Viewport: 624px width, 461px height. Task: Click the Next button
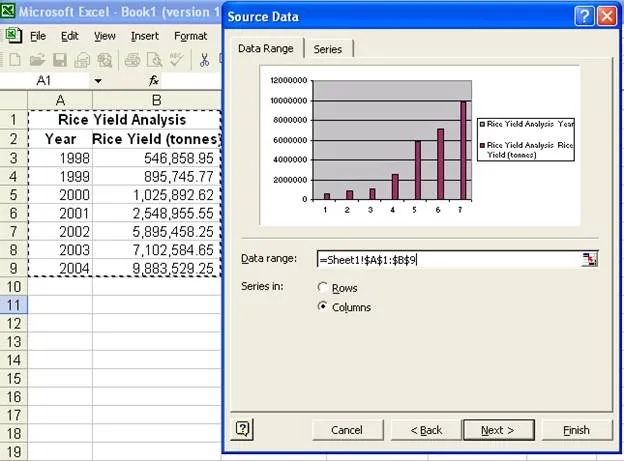[x=498, y=430]
